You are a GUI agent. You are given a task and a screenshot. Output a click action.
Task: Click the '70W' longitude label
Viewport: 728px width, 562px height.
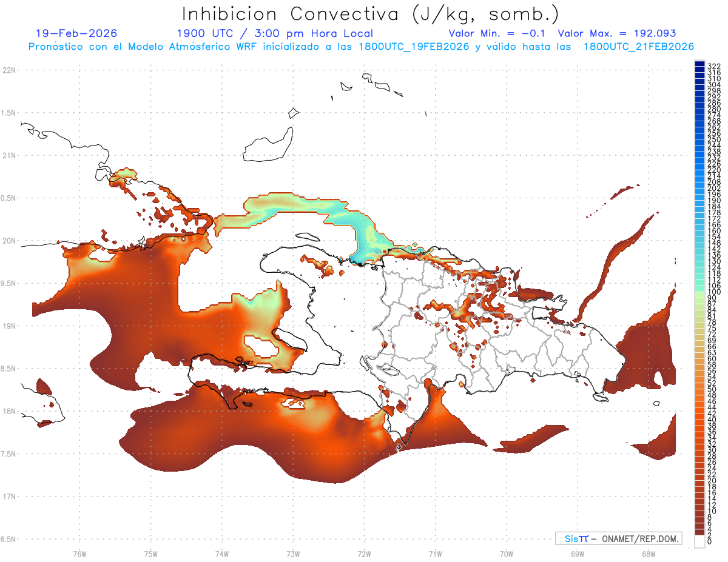(507, 554)
